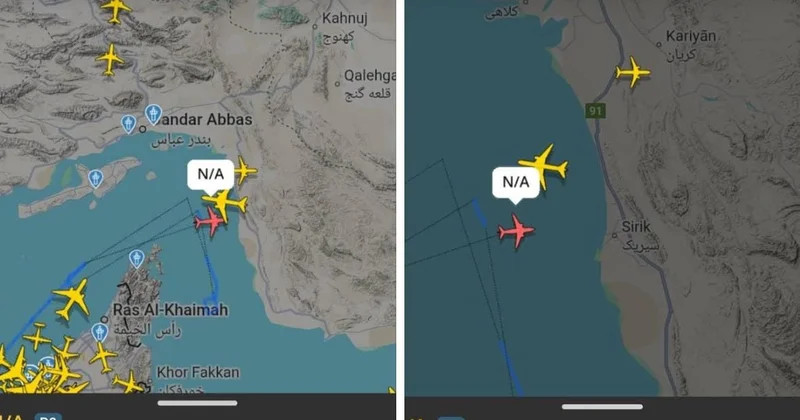The width and height of the screenshot is (800, 420).
Task: Click the Sirik town label
Action: click(x=635, y=227)
